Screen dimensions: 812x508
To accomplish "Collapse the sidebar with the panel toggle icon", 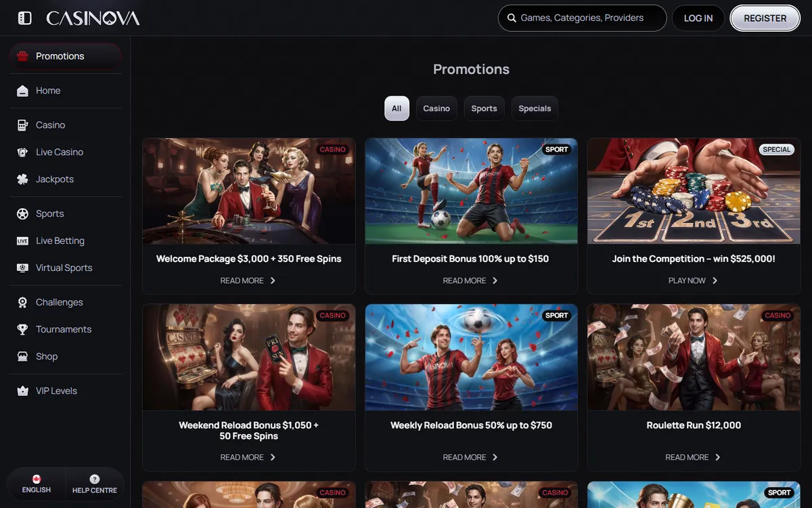I will coord(25,18).
